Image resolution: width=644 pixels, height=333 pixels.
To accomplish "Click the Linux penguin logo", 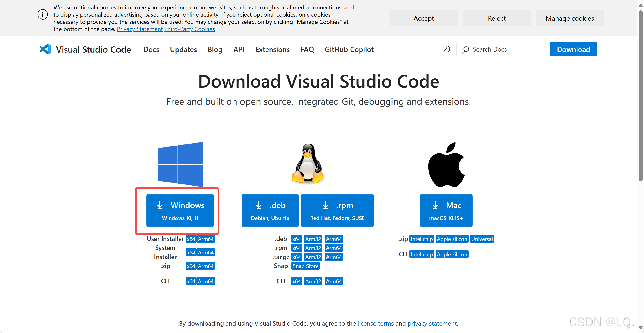I will tap(308, 164).
